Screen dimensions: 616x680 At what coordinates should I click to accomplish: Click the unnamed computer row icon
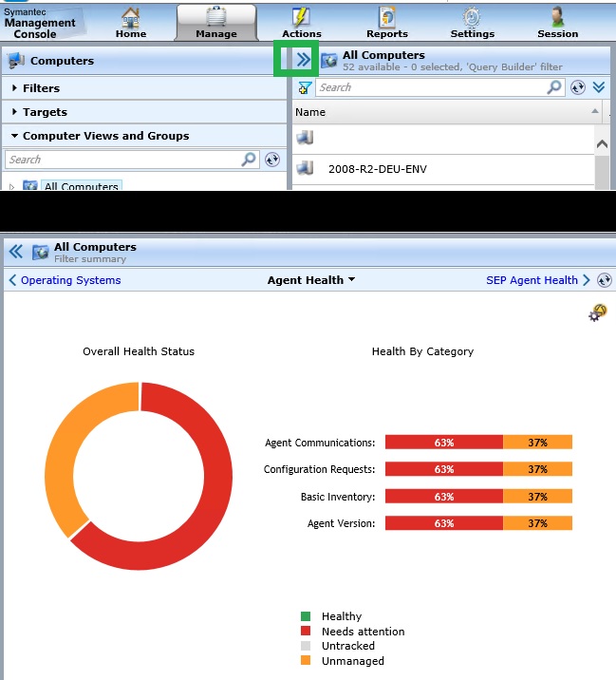306,138
